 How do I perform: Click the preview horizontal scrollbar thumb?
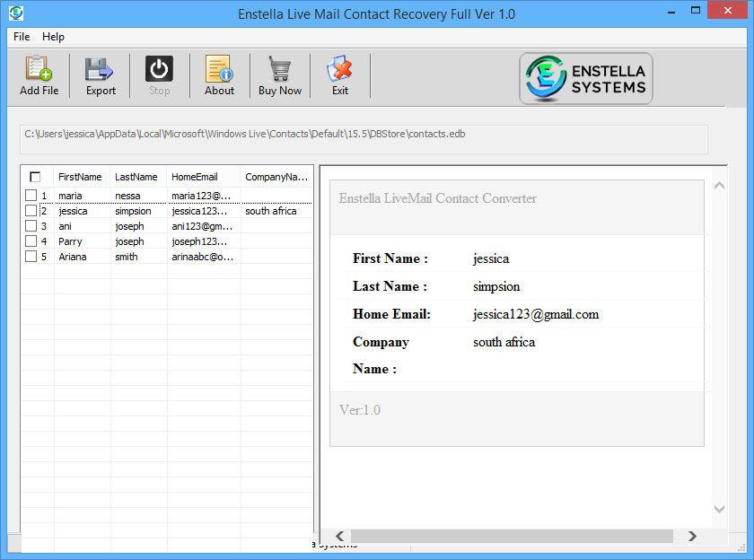click(x=512, y=536)
